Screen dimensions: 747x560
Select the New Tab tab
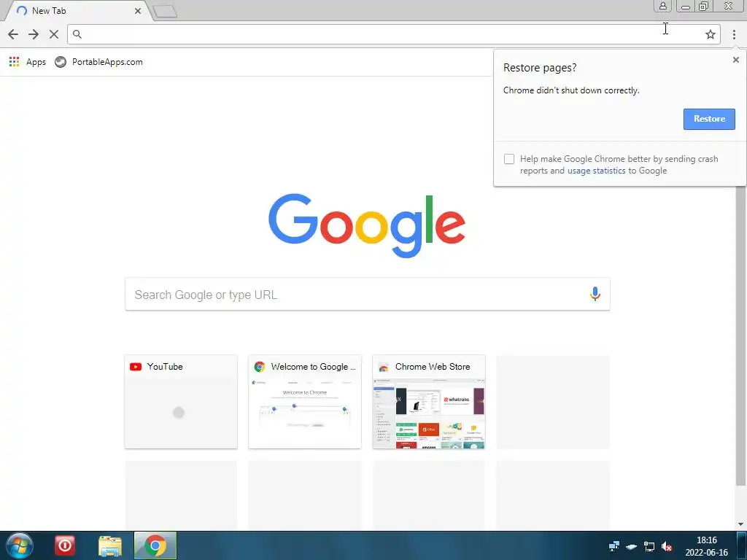pyautogui.click(x=79, y=10)
